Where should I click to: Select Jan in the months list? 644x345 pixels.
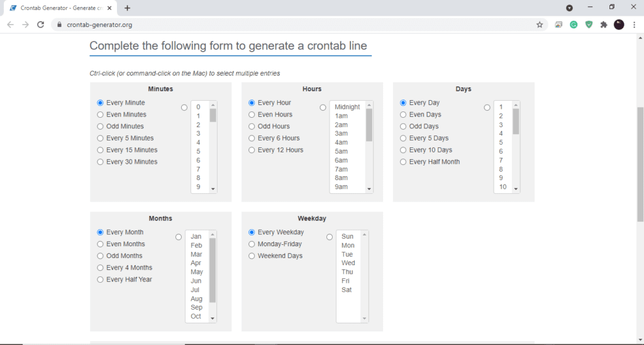pyautogui.click(x=196, y=237)
